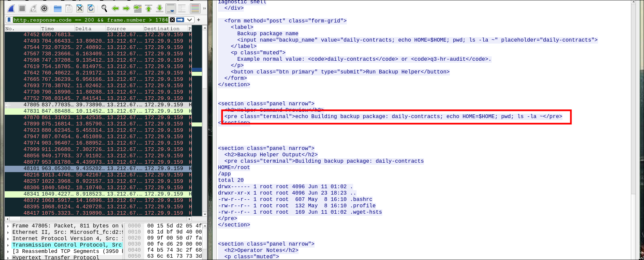Expand the Ethernet II details row
Screen dimensions: 644x260
coord(8,232)
